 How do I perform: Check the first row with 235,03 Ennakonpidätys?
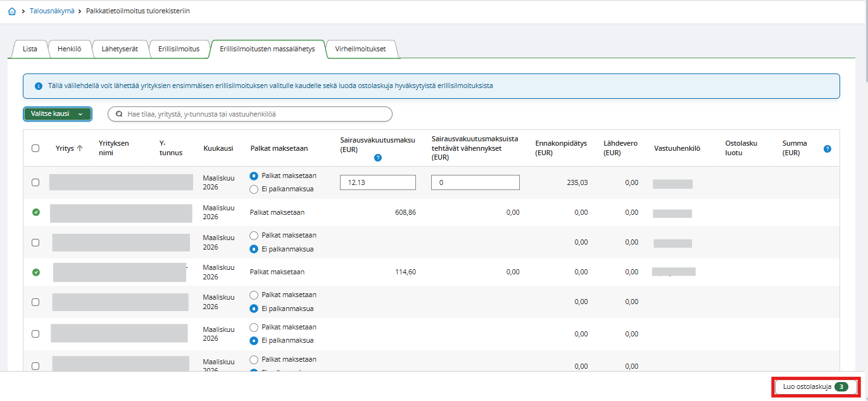[x=35, y=182]
